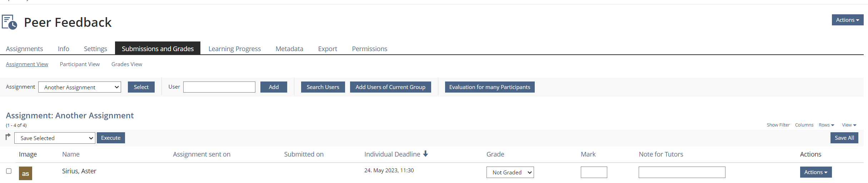
Task: Tick the checkbox for Sirius, Aster
Action: tap(9, 171)
